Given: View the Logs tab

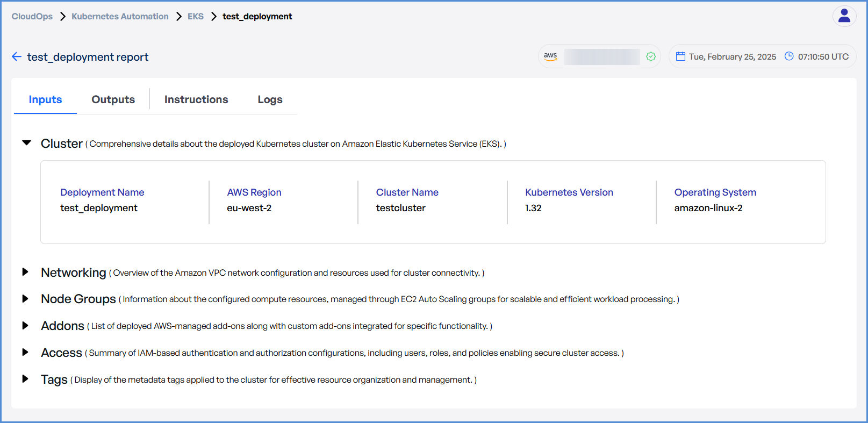Looking at the screenshot, I should click(x=270, y=99).
